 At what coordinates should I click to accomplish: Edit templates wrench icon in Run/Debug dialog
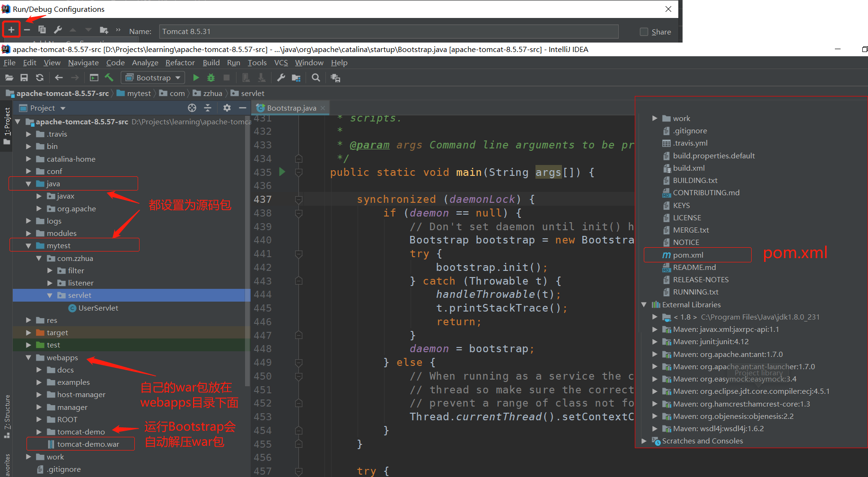tap(58, 30)
